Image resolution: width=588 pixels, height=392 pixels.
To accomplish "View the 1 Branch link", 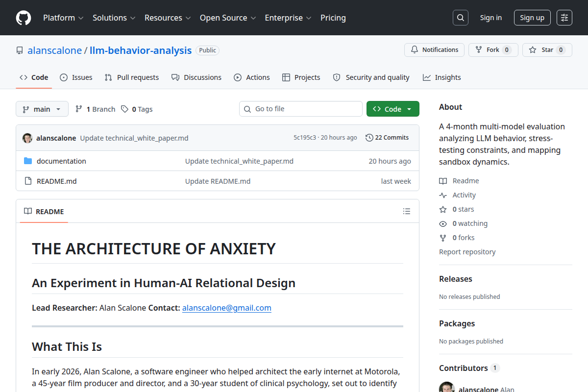I will [x=95, y=109].
